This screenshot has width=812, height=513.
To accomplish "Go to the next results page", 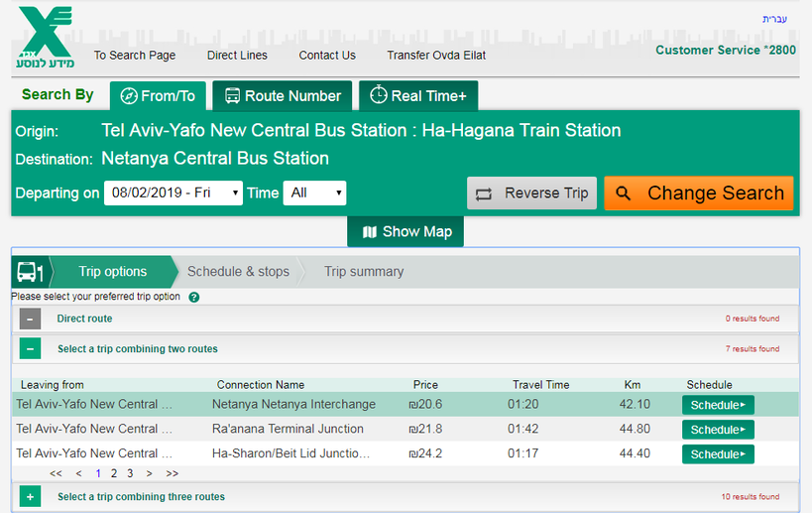I will [x=150, y=473].
